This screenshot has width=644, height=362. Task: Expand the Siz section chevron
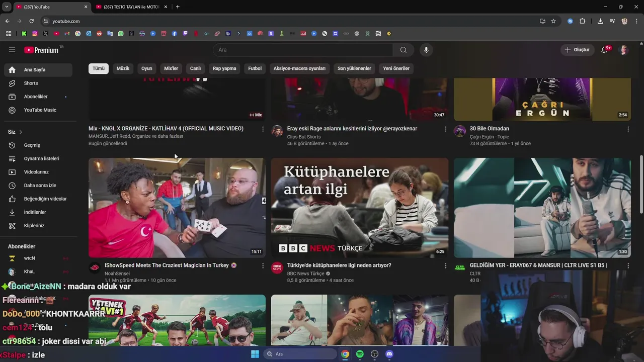tap(21, 132)
